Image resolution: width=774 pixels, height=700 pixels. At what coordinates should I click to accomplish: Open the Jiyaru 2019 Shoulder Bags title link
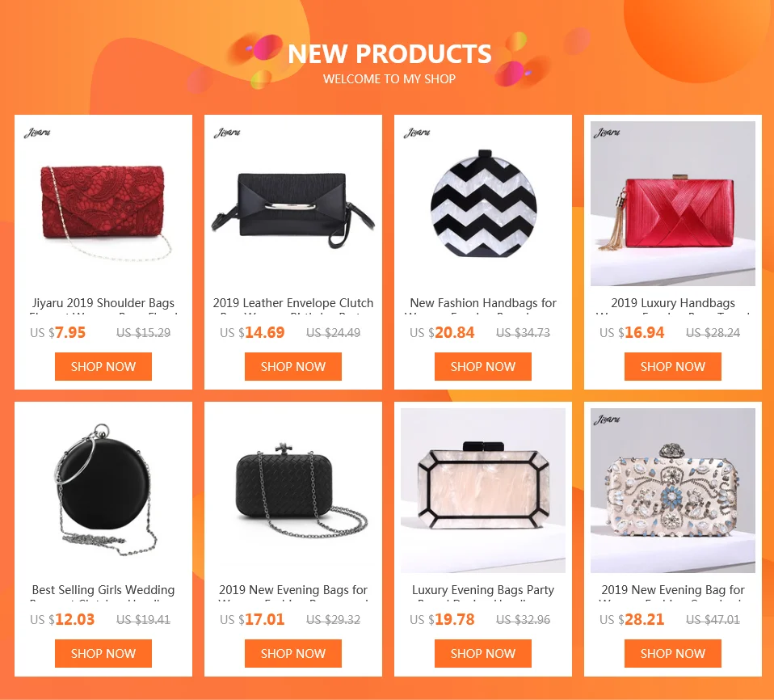(103, 303)
